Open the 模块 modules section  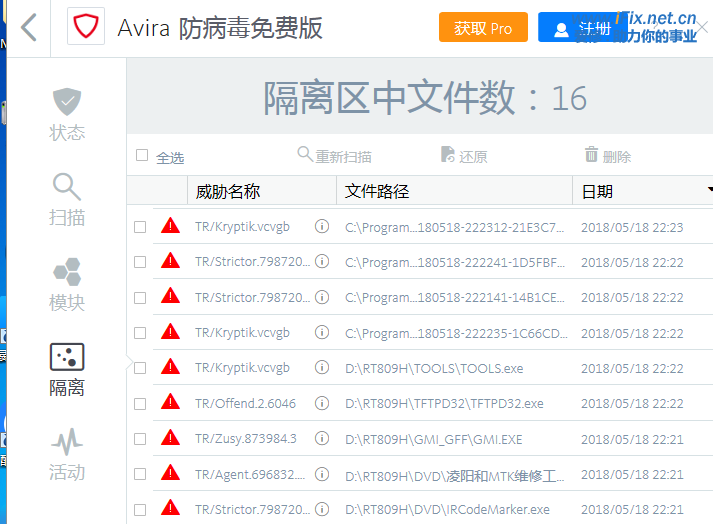pos(67,285)
